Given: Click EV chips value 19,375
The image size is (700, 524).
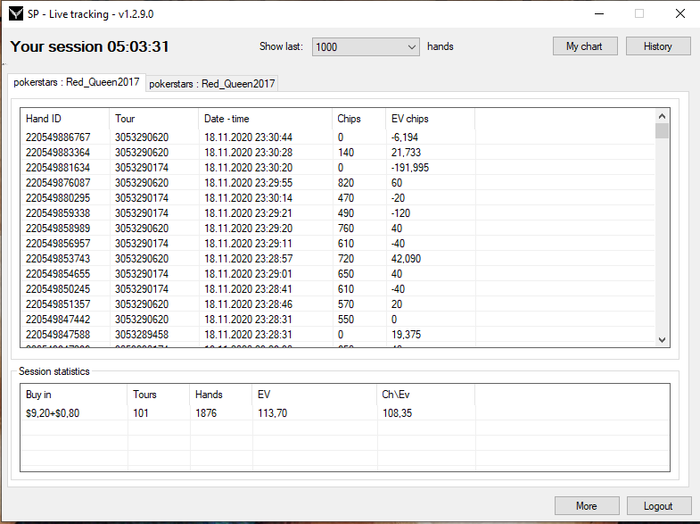Looking at the screenshot, I should [406, 334].
